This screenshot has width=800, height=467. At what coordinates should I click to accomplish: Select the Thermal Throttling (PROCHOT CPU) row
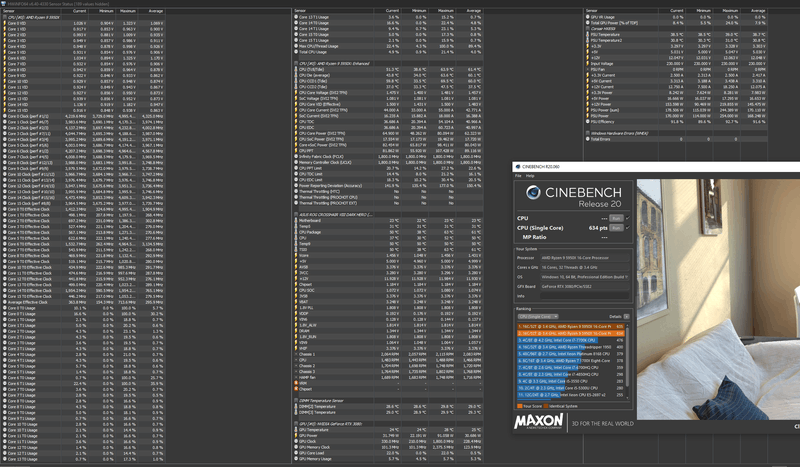388,198
